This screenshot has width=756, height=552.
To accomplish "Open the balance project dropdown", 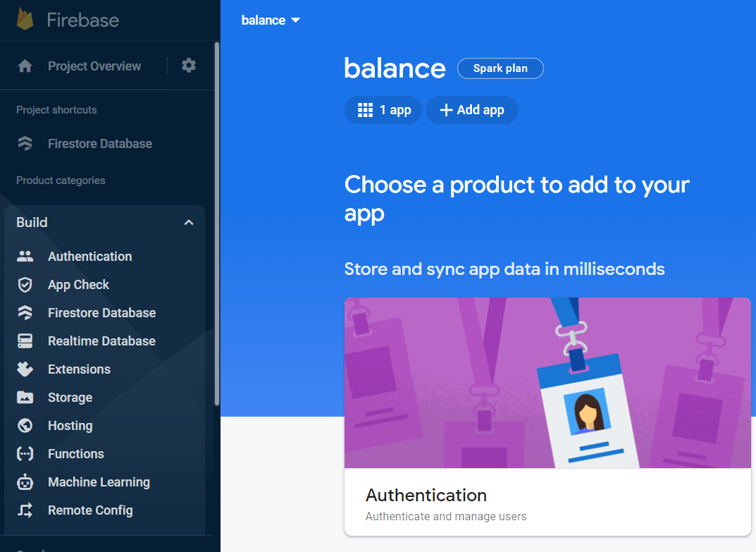I will click(x=271, y=20).
